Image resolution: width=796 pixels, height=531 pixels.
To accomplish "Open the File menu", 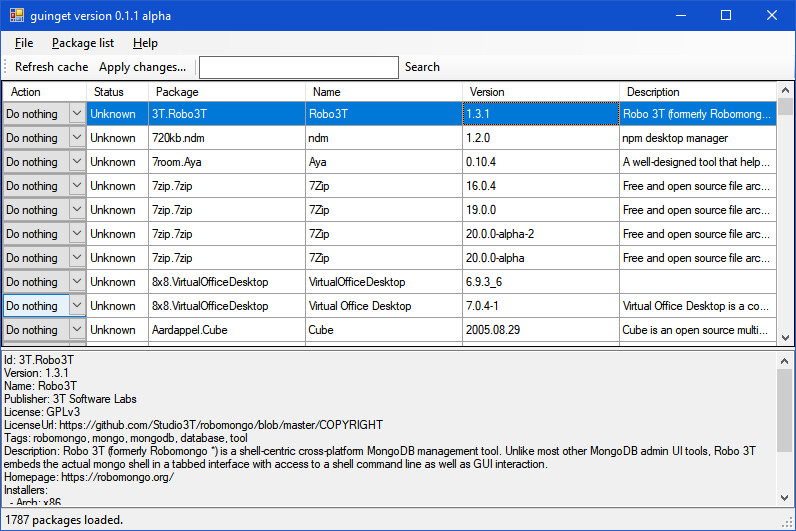I will pyautogui.click(x=24, y=43).
